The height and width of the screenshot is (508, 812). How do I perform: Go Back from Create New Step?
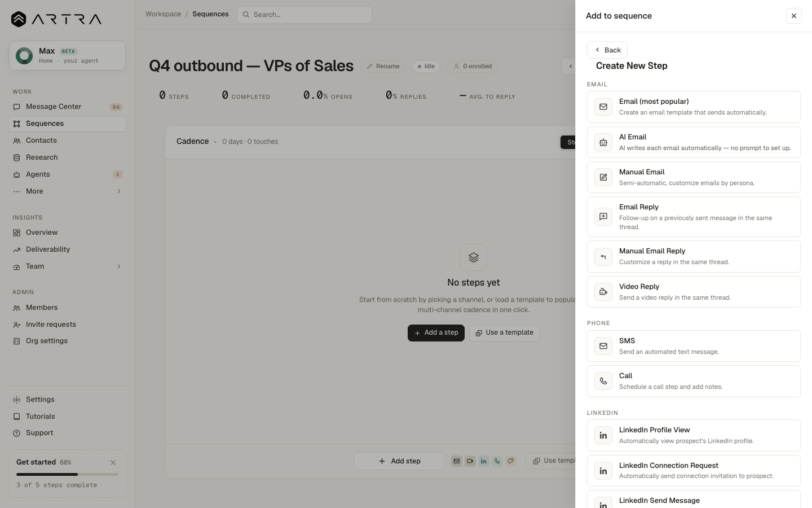607,50
